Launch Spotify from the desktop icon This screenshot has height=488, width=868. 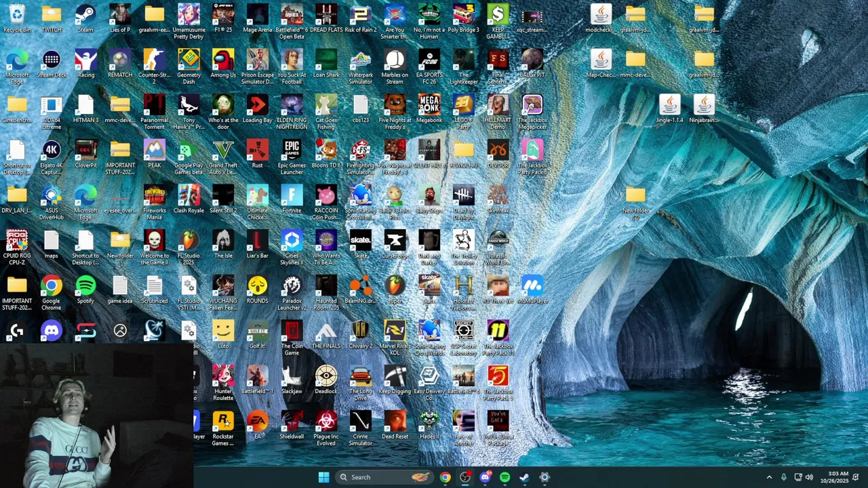click(x=85, y=289)
